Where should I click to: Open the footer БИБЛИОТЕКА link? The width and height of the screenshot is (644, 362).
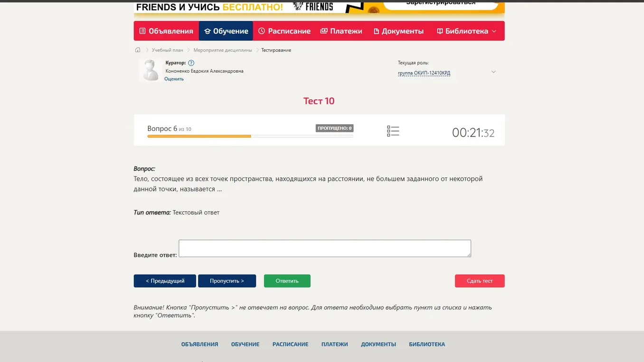427,344
